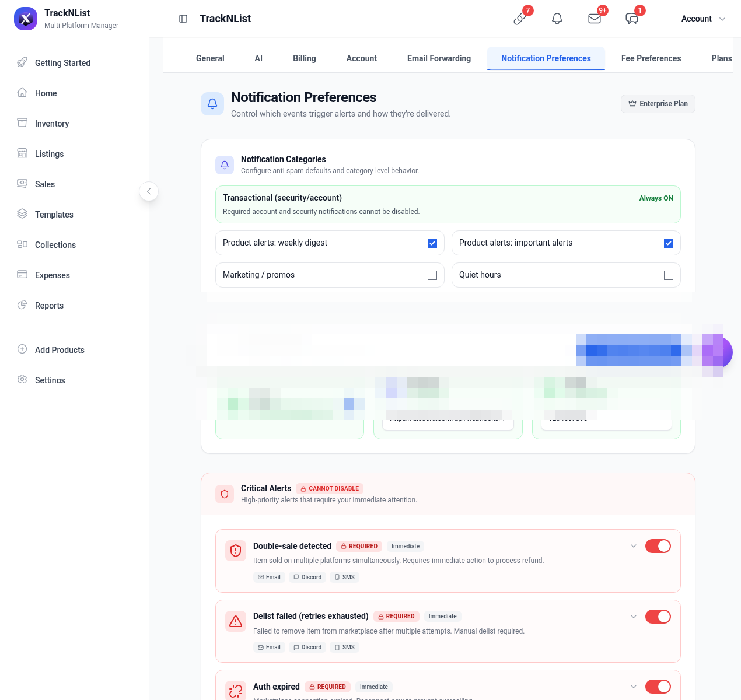Toggle Product alerts weekly digest checkbox
Image resolution: width=741 pixels, height=700 pixels.
(x=432, y=243)
